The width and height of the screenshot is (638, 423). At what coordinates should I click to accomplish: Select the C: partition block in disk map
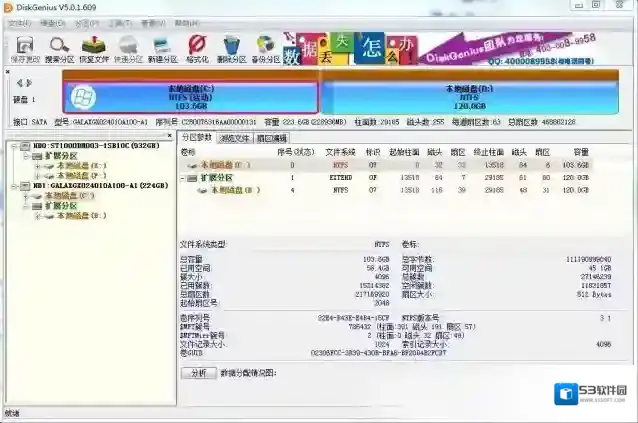coord(190,96)
